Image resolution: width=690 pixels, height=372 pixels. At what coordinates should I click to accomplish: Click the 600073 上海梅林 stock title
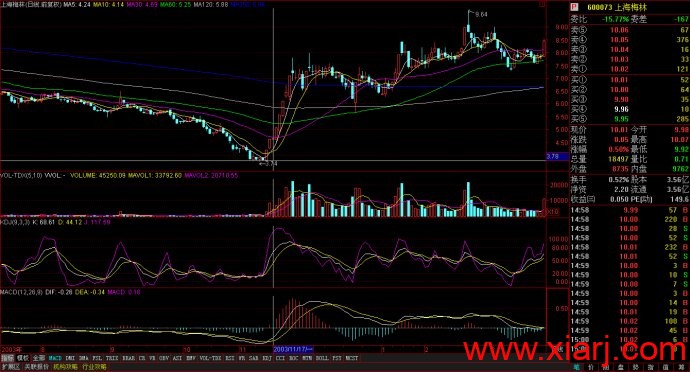point(612,7)
